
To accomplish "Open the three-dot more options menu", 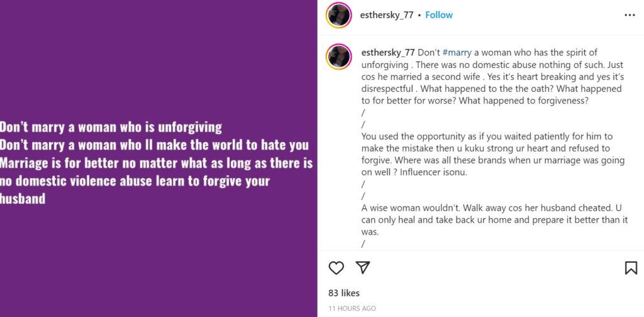I will pyautogui.click(x=630, y=15).
